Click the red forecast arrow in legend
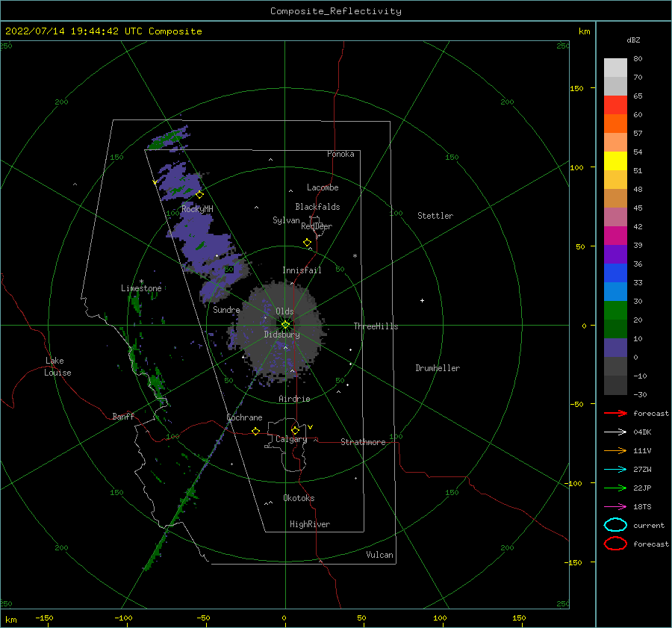This screenshot has height=628, width=672. pyautogui.click(x=615, y=413)
